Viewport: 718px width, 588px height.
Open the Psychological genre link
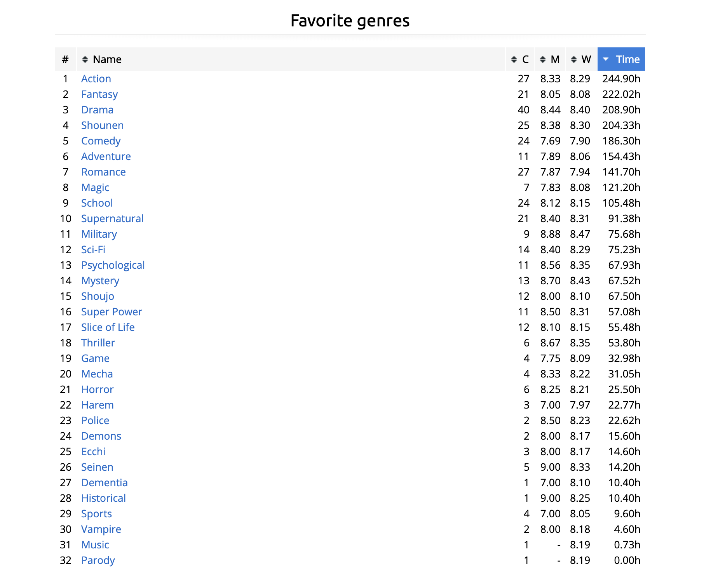coord(113,265)
